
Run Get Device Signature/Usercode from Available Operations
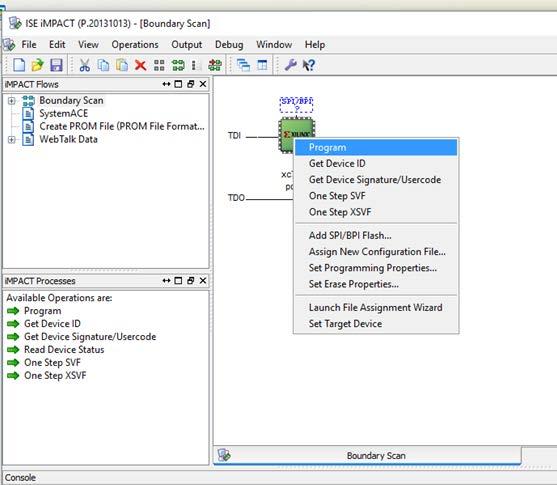point(90,337)
